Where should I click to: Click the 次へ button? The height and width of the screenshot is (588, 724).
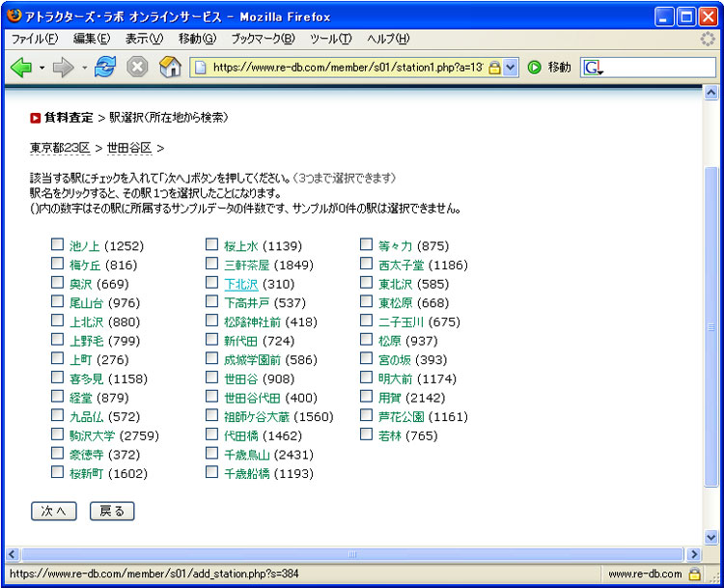pyautogui.click(x=54, y=512)
